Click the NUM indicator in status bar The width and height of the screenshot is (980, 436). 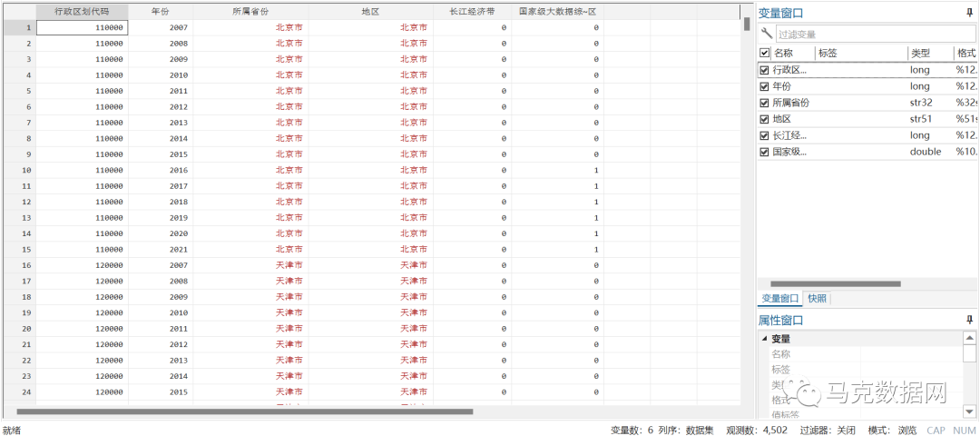pyautogui.click(x=964, y=430)
